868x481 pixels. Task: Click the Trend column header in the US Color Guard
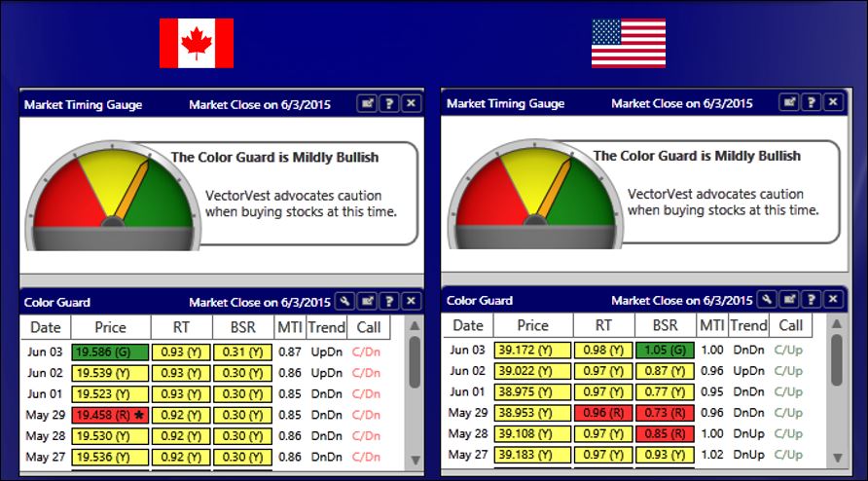(x=749, y=325)
